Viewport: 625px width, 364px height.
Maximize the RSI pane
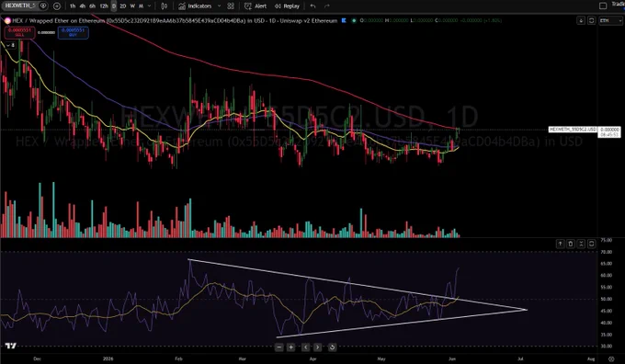pos(592,244)
